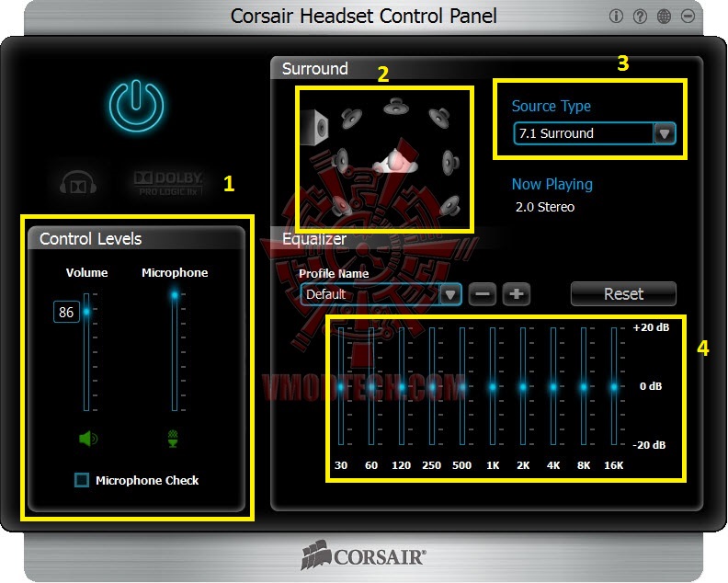This screenshot has width=728, height=583.
Task: Click the Source Type label
Action: click(x=552, y=107)
